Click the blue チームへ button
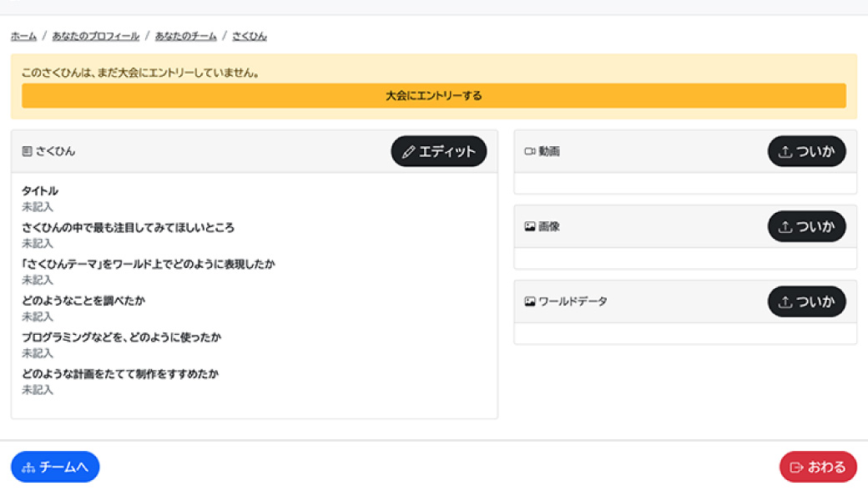Image resolution: width=868 pixels, height=491 pixels. point(55,467)
